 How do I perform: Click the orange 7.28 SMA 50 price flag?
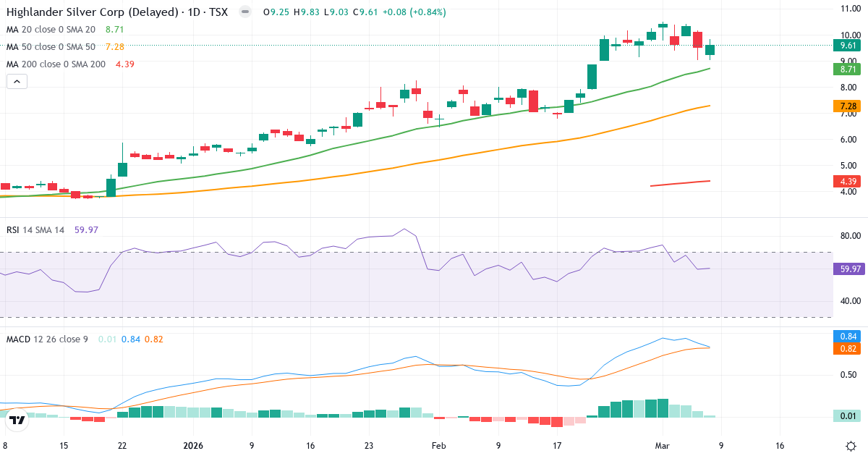pyautogui.click(x=847, y=106)
